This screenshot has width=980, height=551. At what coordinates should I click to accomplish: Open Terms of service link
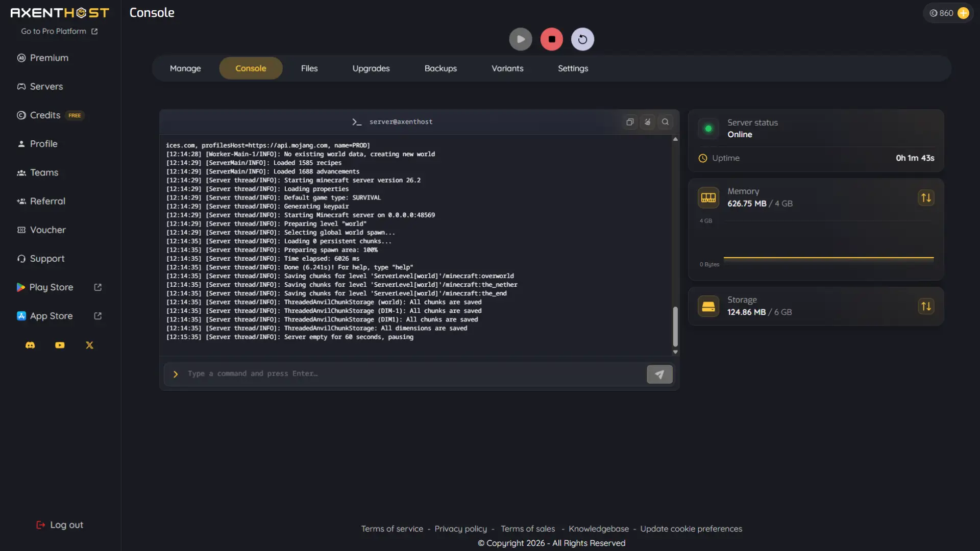(x=392, y=529)
